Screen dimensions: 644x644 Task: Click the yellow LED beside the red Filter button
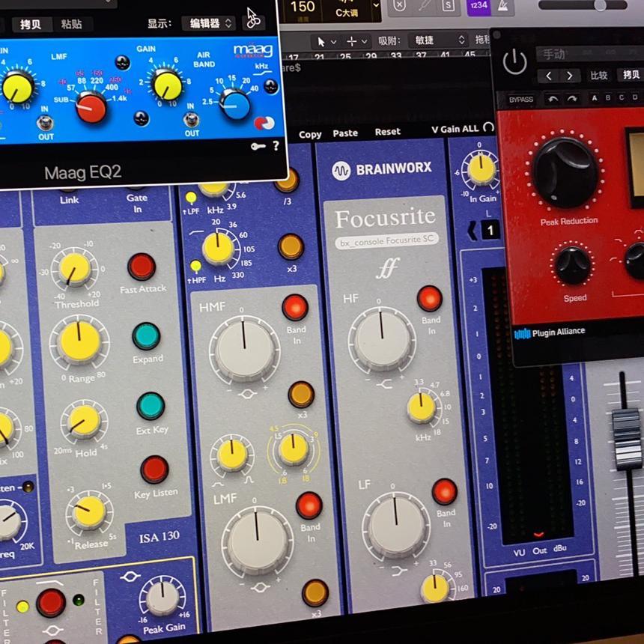22,607
